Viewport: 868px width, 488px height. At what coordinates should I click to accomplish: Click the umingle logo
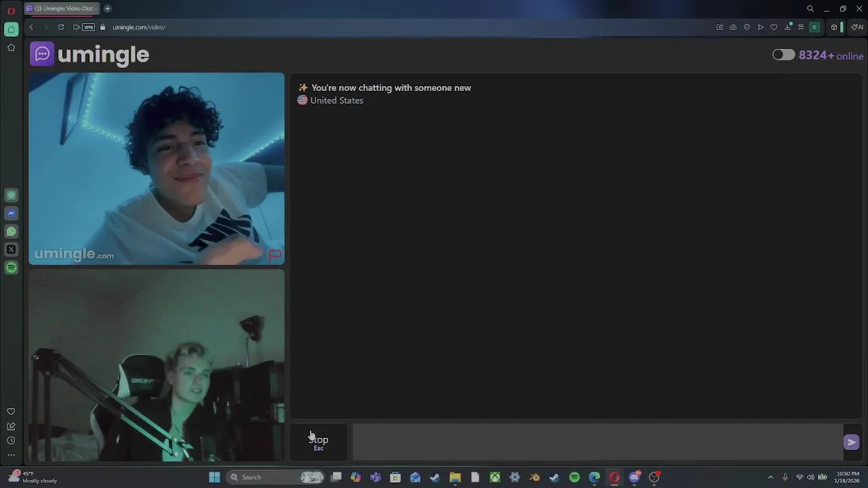tap(90, 54)
